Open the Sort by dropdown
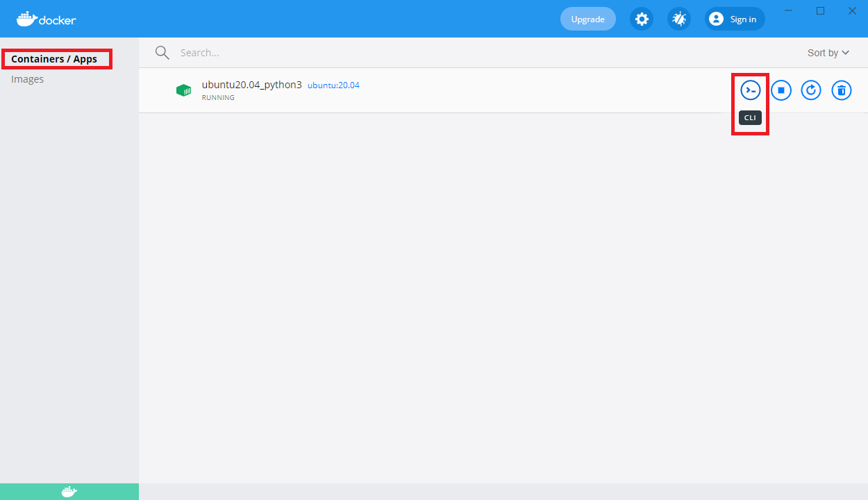The width and height of the screenshot is (868, 500). pos(828,52)
